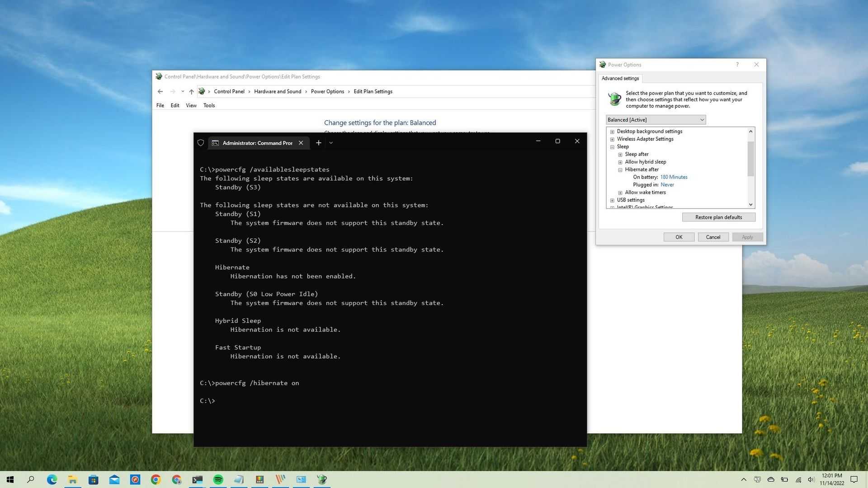This screenshot has height=488, width=868.
Task: Click the power settings tree scrollbar thumb
Action: (750, 159)
